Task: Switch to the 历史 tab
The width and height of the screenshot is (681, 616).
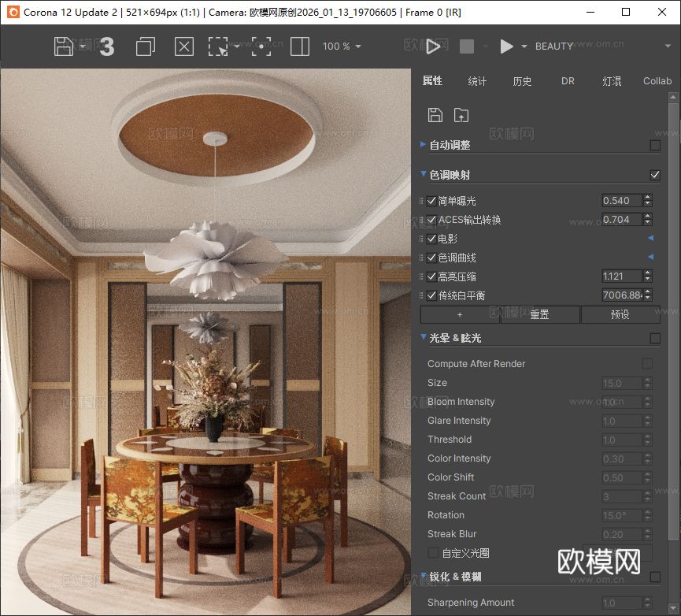Action: (522, 80)
